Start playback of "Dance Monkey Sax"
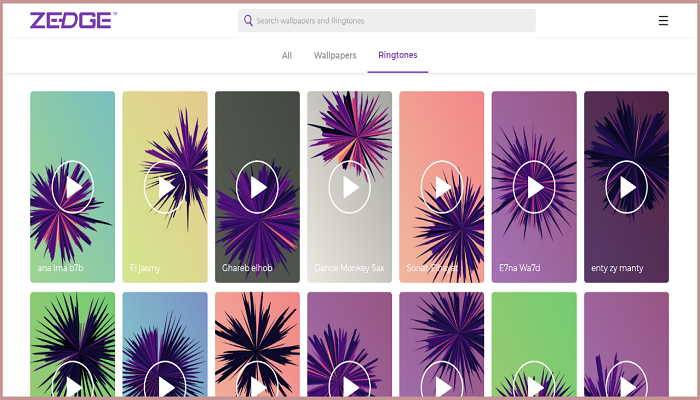The image size is (700, 400). 350,187
